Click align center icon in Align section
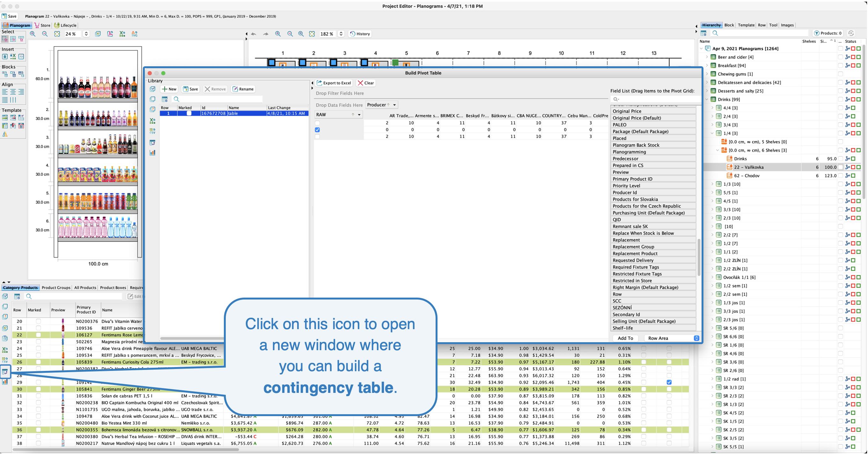Screen dimensions: 868x455 (13, 92)
